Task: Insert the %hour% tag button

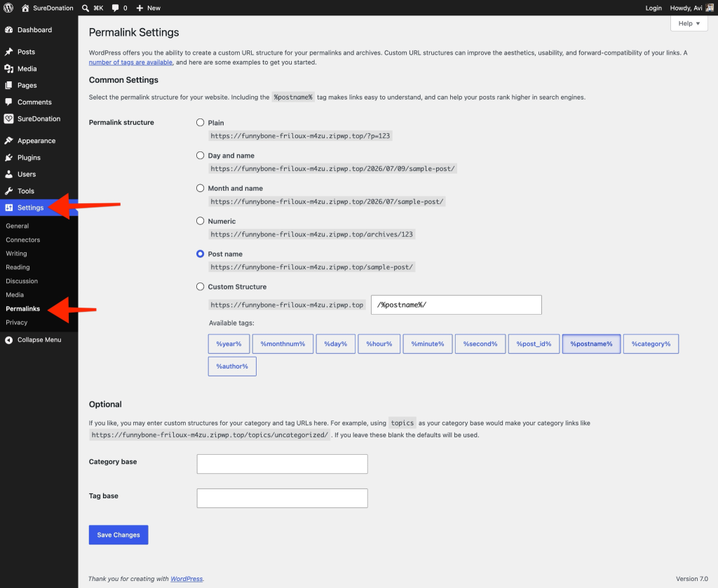Action: 379,344
